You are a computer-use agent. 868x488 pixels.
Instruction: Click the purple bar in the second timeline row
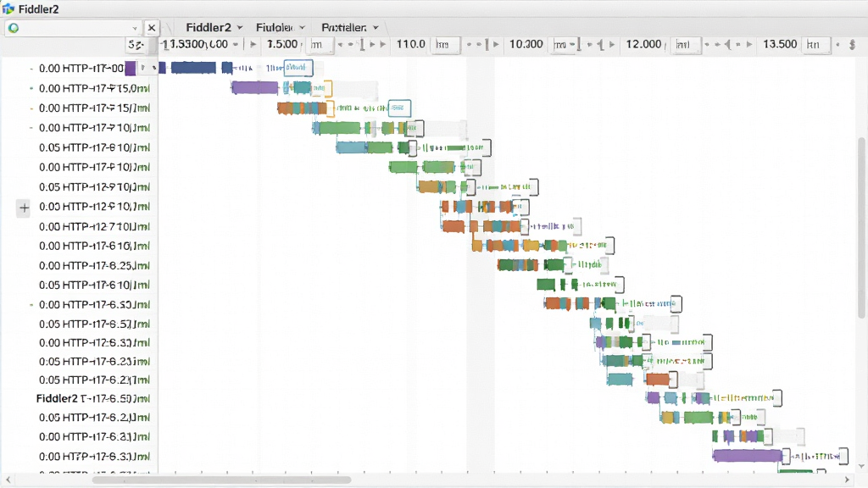click(x=254, y=87)
